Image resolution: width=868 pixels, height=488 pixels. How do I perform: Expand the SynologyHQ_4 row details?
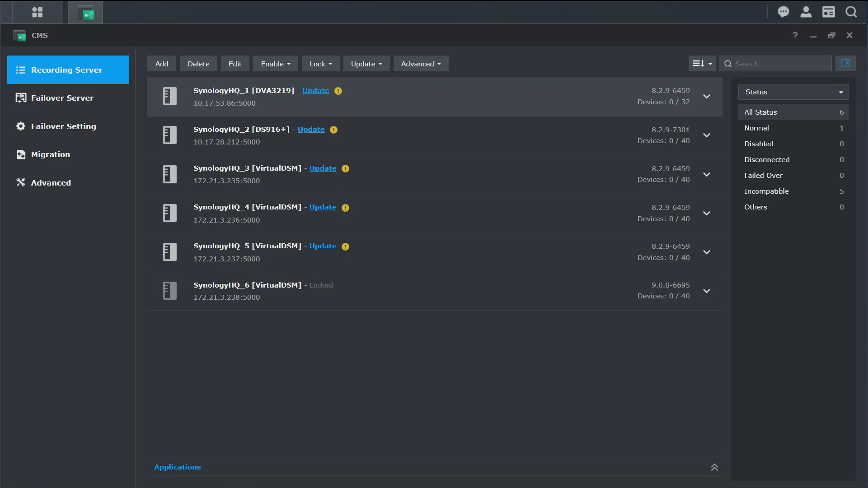[707, 213]
